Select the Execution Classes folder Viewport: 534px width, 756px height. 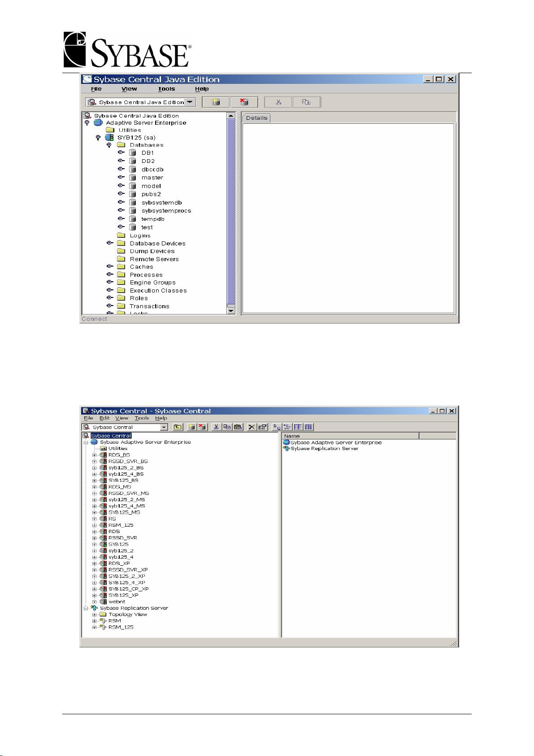click(x=158, y=291)
